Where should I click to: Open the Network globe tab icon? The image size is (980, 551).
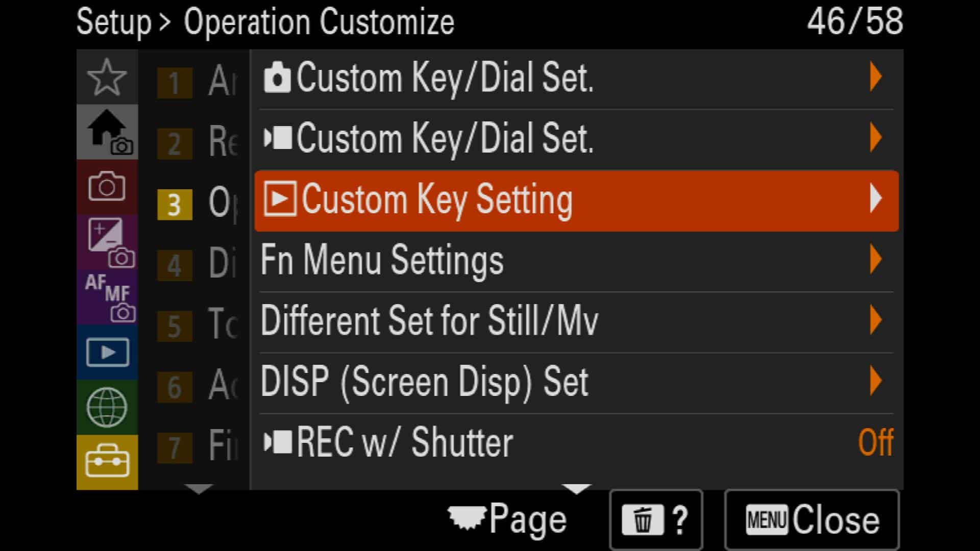click(107, 407)
